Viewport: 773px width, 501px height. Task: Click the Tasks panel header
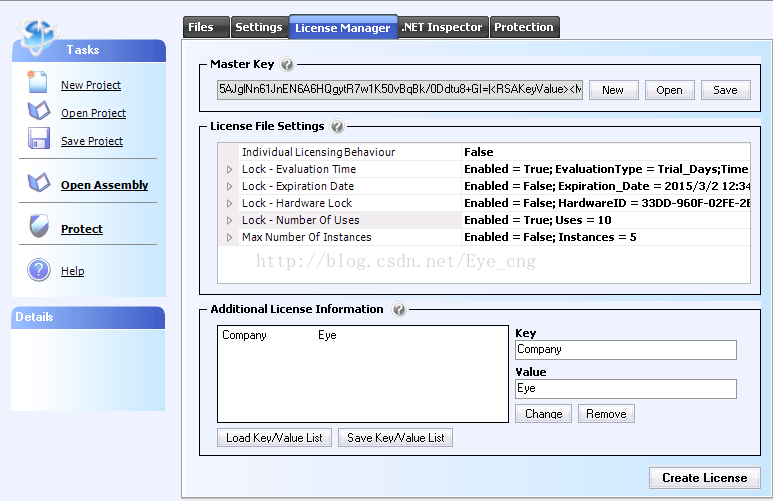click(89, 50)
